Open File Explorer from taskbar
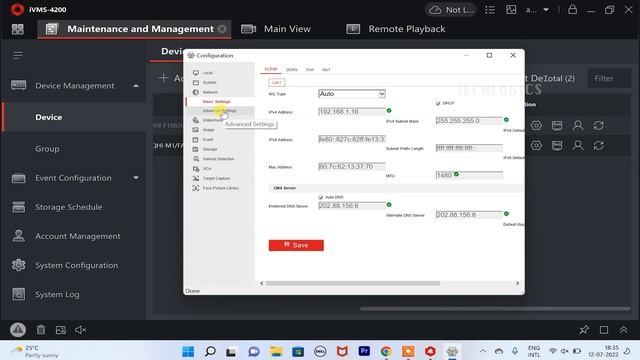The image size is (640, 360). 276,351
